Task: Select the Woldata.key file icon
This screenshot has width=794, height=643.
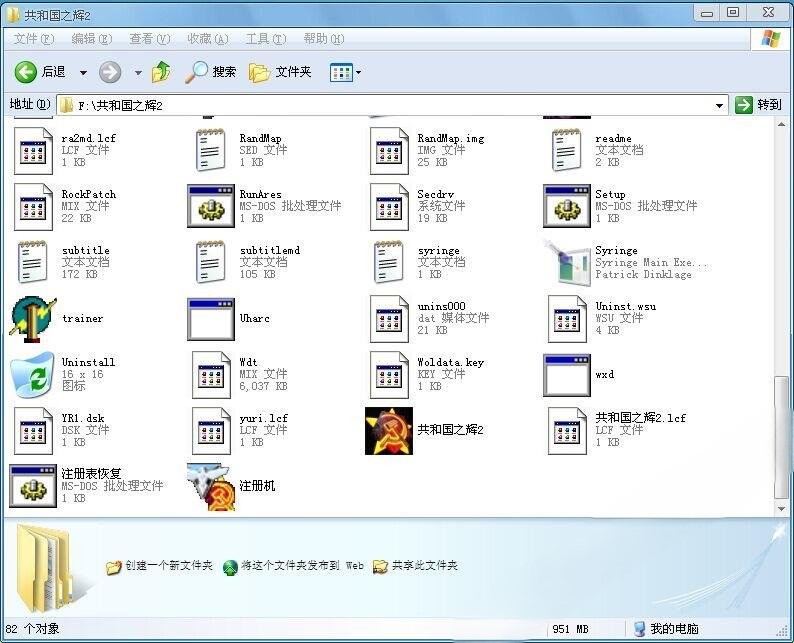Action: tap(389, 375)
